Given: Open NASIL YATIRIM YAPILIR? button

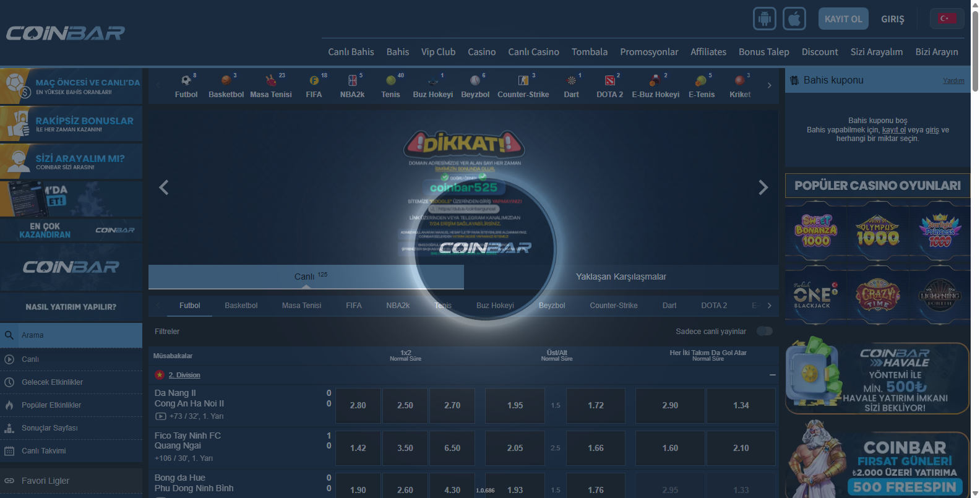Looking at the screenshot, I should click(71, 307).
